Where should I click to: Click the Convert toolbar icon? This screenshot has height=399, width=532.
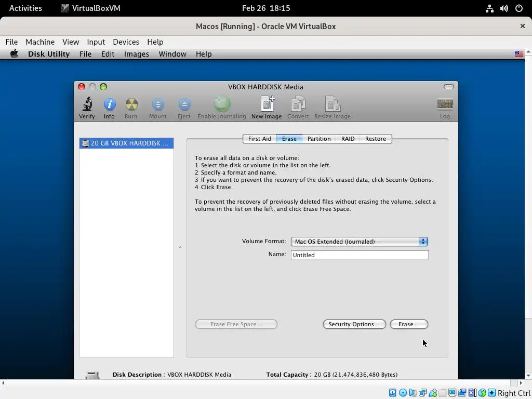point(298,104)
